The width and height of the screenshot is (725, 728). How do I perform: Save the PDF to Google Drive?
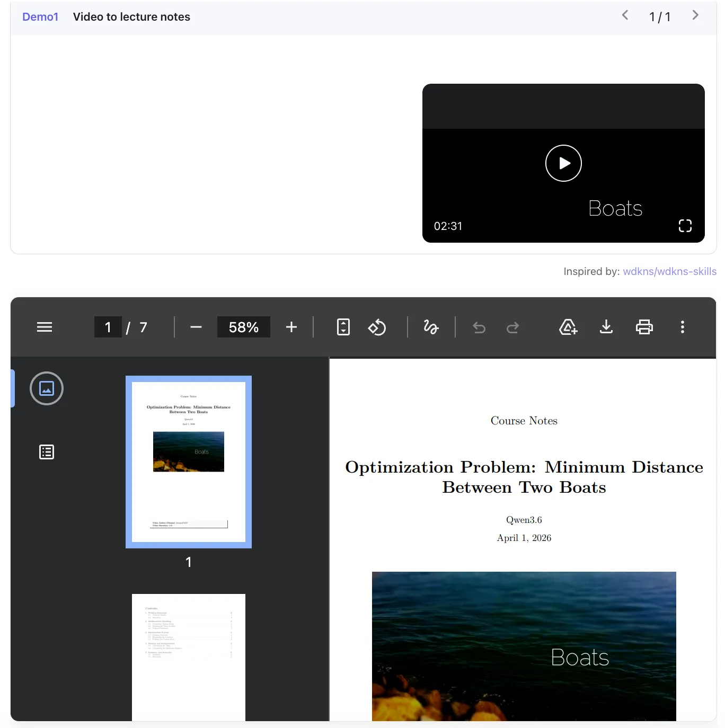(568, 327)
